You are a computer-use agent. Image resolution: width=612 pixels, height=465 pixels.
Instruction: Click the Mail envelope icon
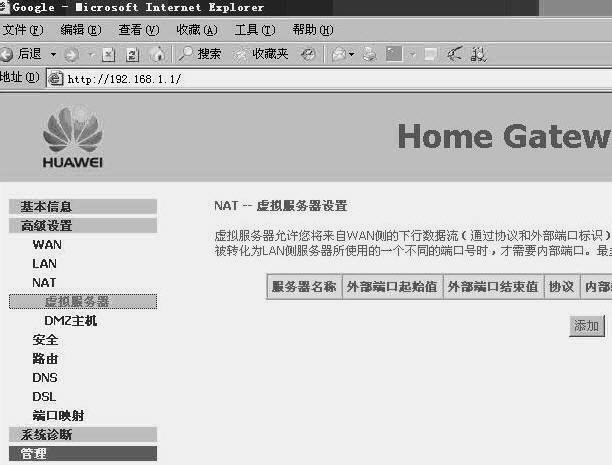tap(338, 55)
